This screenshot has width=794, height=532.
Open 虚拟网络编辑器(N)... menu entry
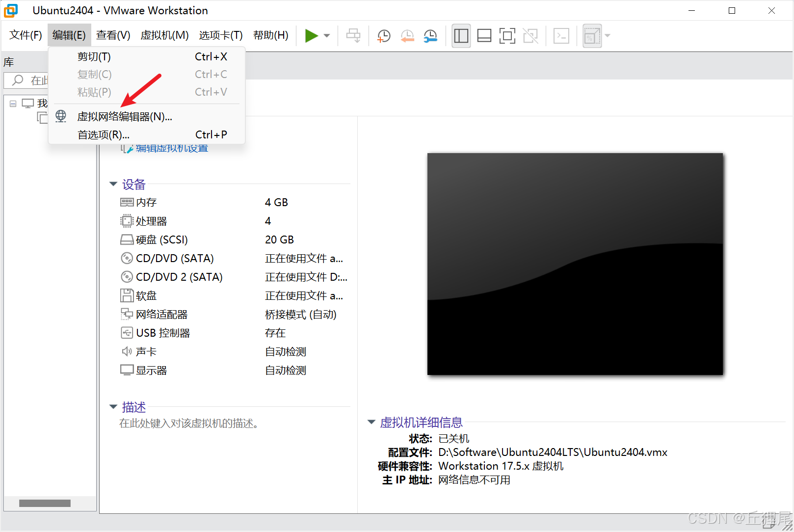(x=147, y=117)
